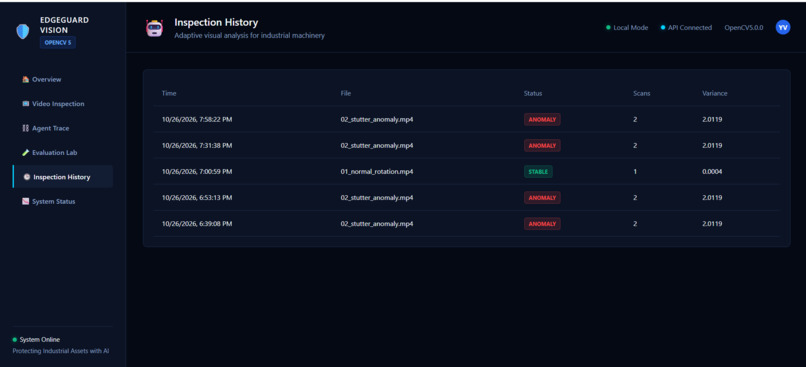The image size is (806, 367).
Task: Click variance 2.0119 in 7:58:22 PM row
Action: coord(712,119)
